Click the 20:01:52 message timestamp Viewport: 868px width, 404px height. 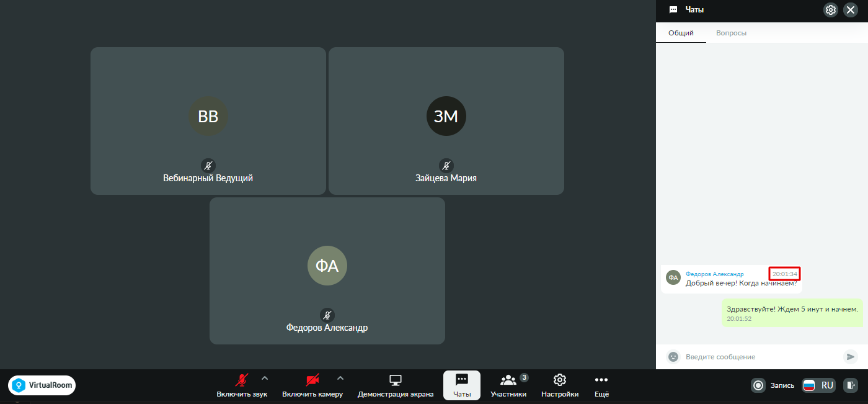coord(739,319)
